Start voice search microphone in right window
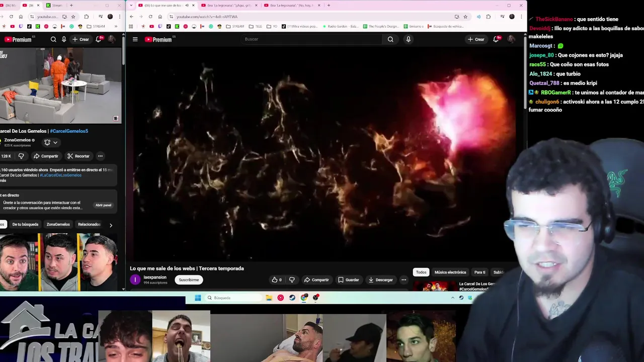 408,39
